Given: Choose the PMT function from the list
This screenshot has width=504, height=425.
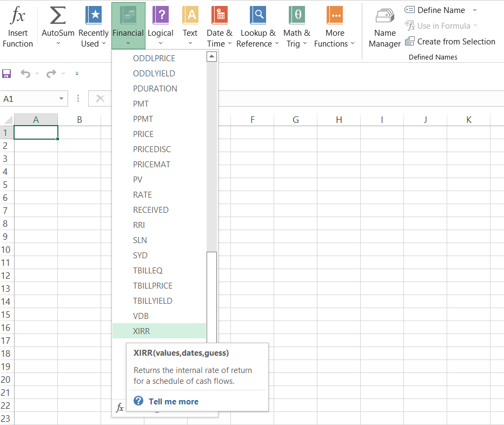Looking at the screenshot, I should (141, 103).
